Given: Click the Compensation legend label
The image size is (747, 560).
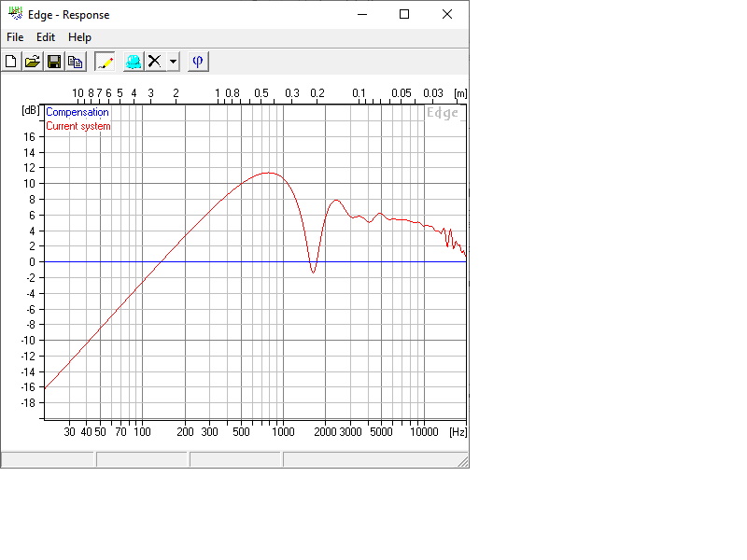Looking at the screenshot, I should pyautogui.click(x=78, y=112).
